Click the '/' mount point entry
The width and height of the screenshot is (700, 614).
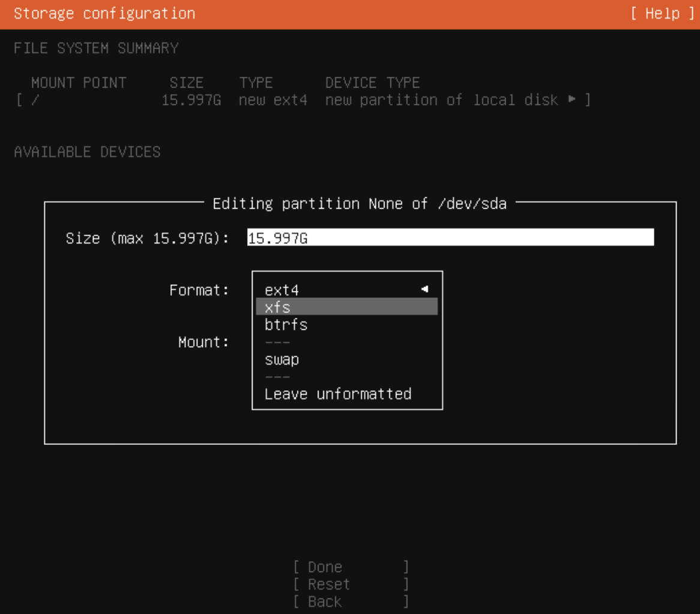(35, 100)
